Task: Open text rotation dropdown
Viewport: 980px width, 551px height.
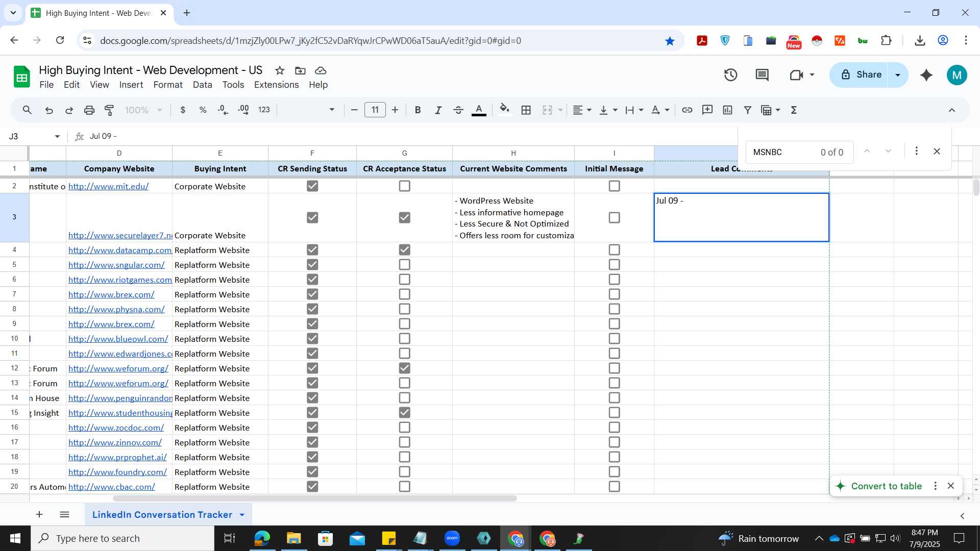Action: point(660,110)
